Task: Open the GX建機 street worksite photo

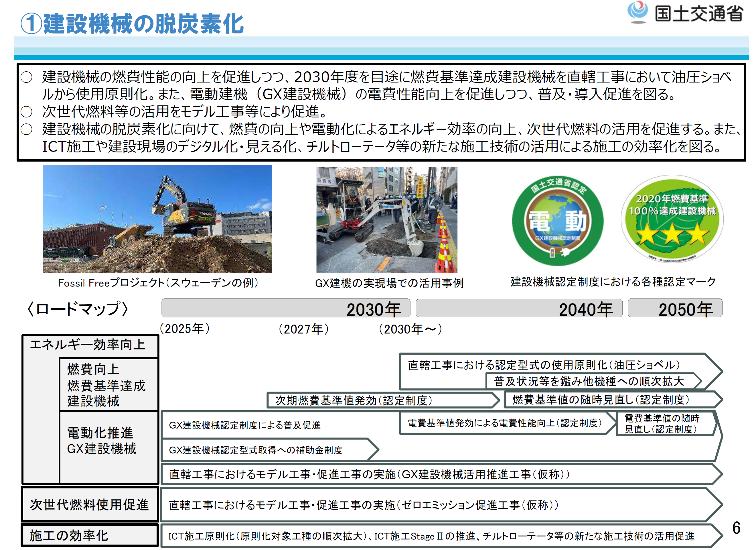Action: tap(387, 220)
